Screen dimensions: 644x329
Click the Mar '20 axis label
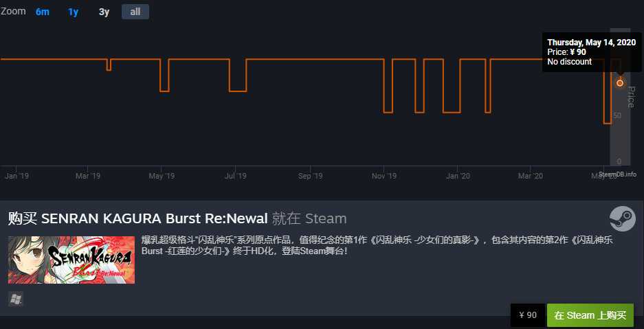530,176
